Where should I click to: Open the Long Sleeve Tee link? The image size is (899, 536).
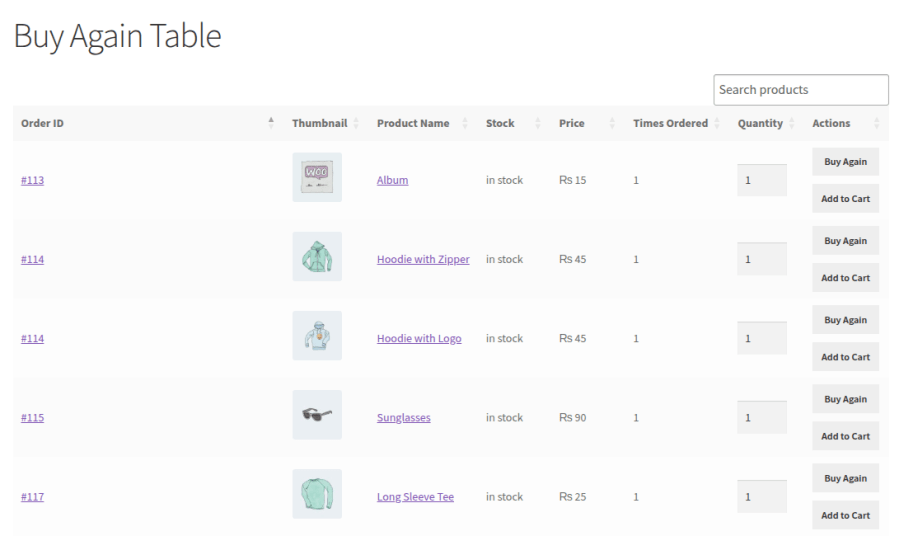tap(415, 496)
